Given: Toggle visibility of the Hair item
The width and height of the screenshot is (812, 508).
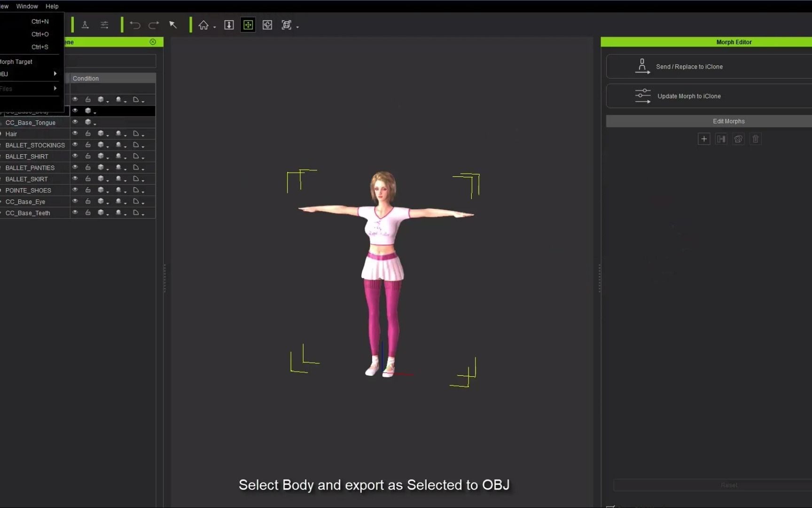Looking at the screenshot, I should 75,134.
